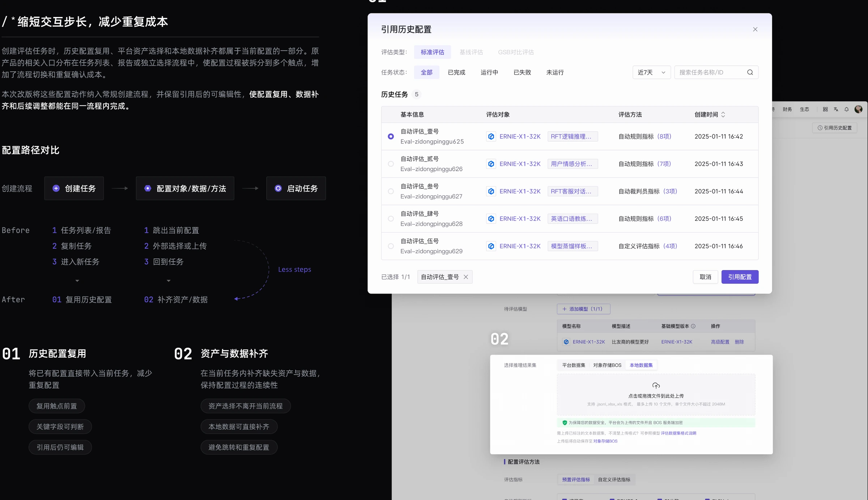Switch to 本地数据集 tab
Screen dimensions: 868x500
tap(641, 365)
